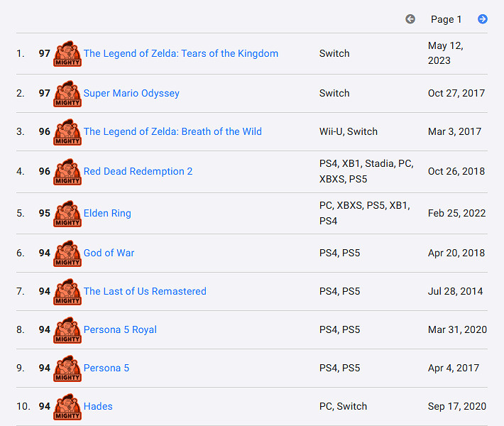Open The Legend of Zelda: Tears of the Kingdom

coord(180,53)
